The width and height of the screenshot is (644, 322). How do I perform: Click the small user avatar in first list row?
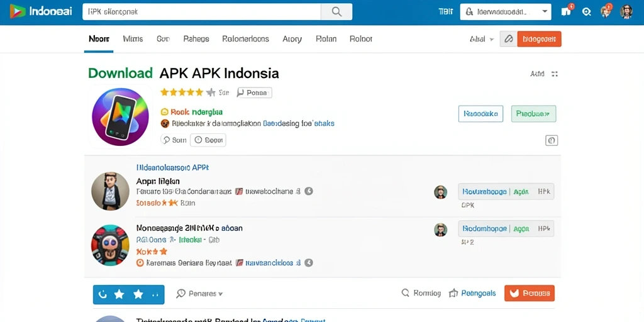pos(441,192)
